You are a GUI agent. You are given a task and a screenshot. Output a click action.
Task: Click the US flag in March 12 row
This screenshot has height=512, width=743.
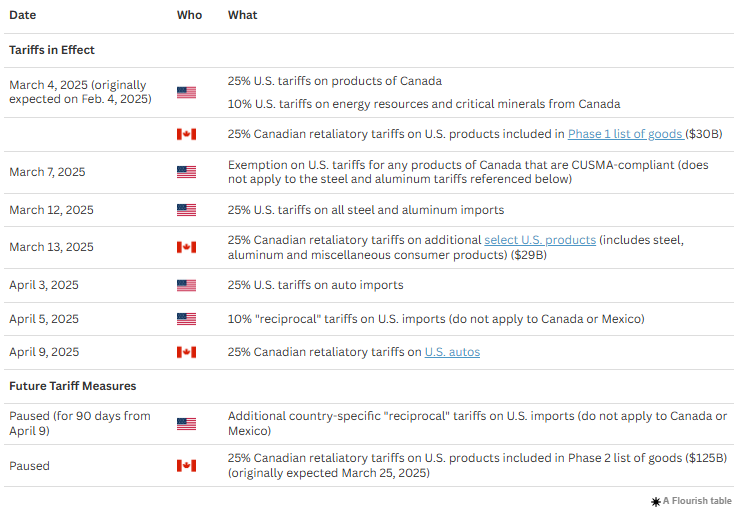pyautogui.click(x=186, y=210)
